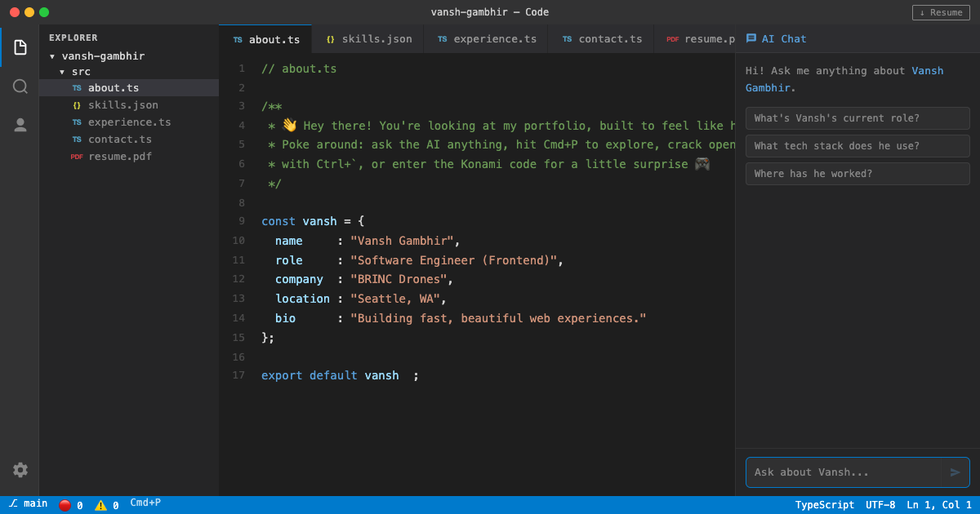Click the git branch icon showing main
Image resolution: width=980 pixels, height=514 pixels.
click(15, 503)
